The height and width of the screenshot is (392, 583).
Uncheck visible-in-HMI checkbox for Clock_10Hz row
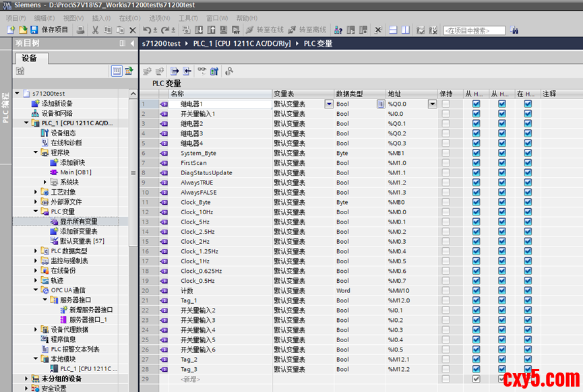[x=528, y=212]
